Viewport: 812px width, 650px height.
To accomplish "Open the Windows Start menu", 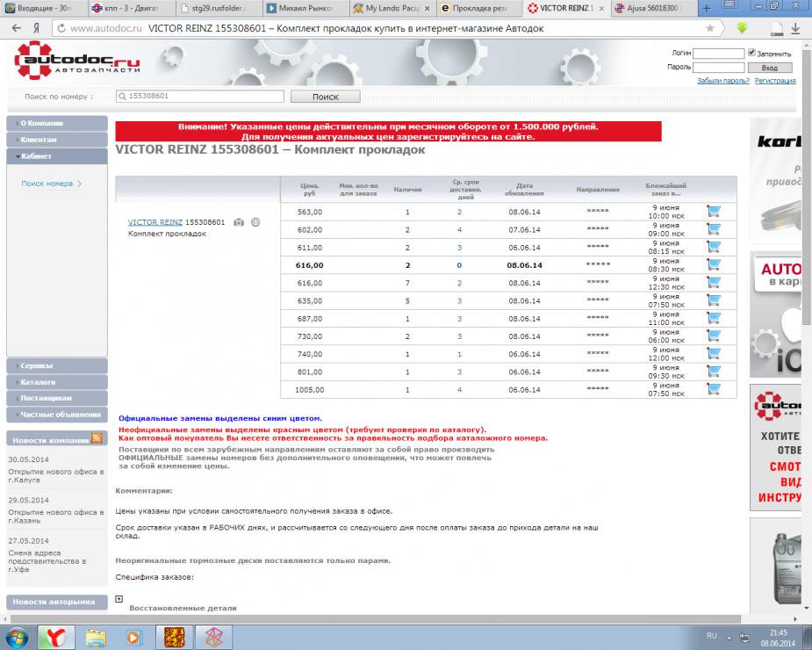I will [16, 638].
